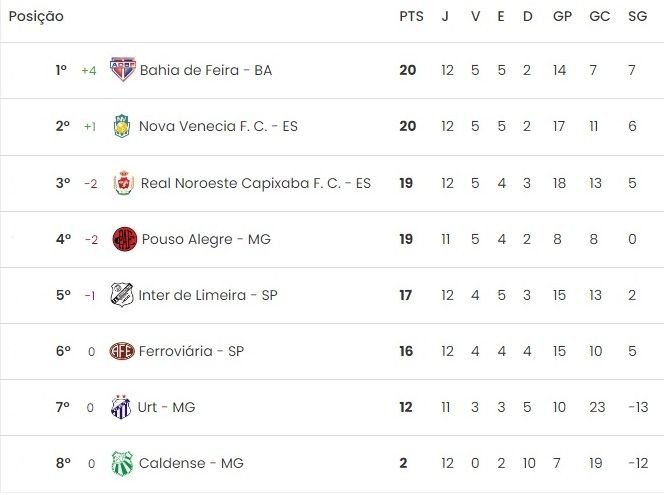
Task: Click the GP column header
Action: [x=562, y=17]
